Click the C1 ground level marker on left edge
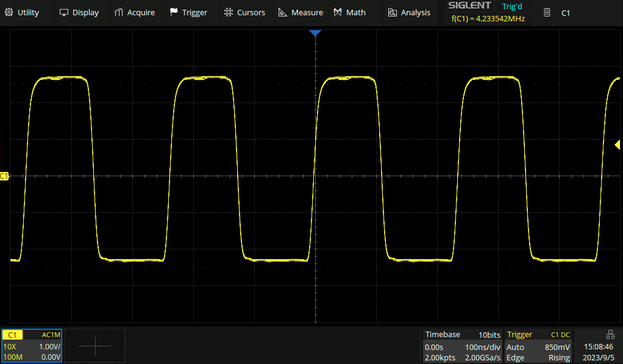 pos(4,176)
